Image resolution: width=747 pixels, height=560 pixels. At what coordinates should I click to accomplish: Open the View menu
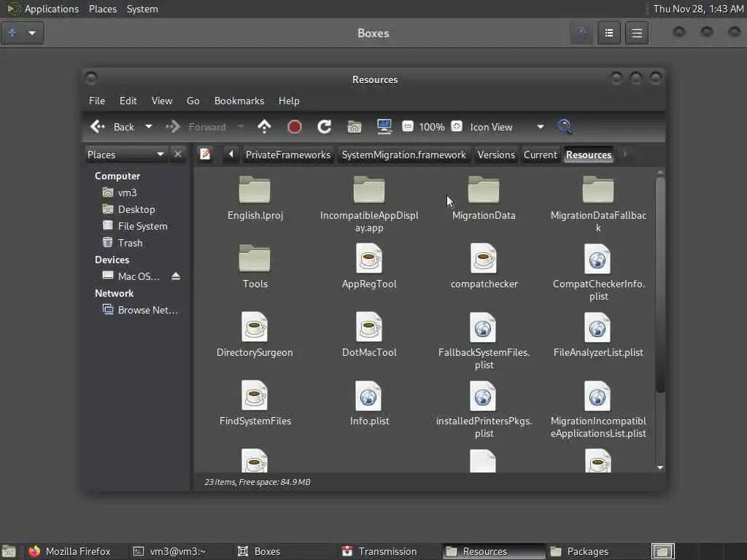pos(162,101)
